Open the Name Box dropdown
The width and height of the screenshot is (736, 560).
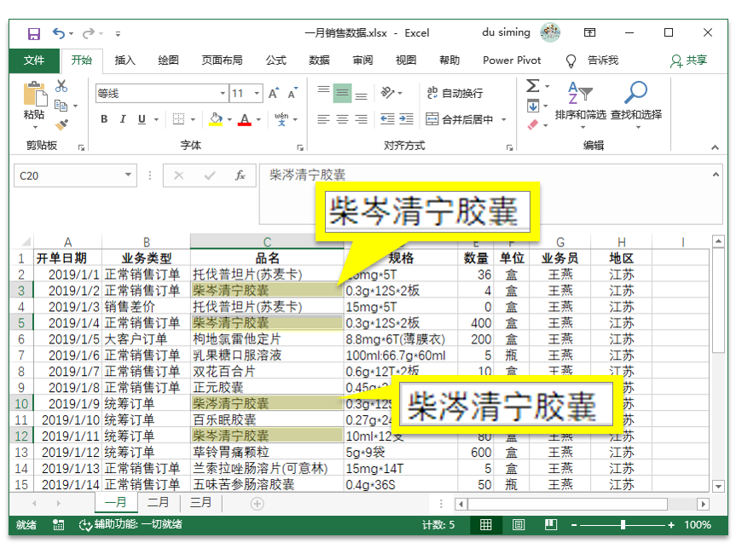coord(128,175)
